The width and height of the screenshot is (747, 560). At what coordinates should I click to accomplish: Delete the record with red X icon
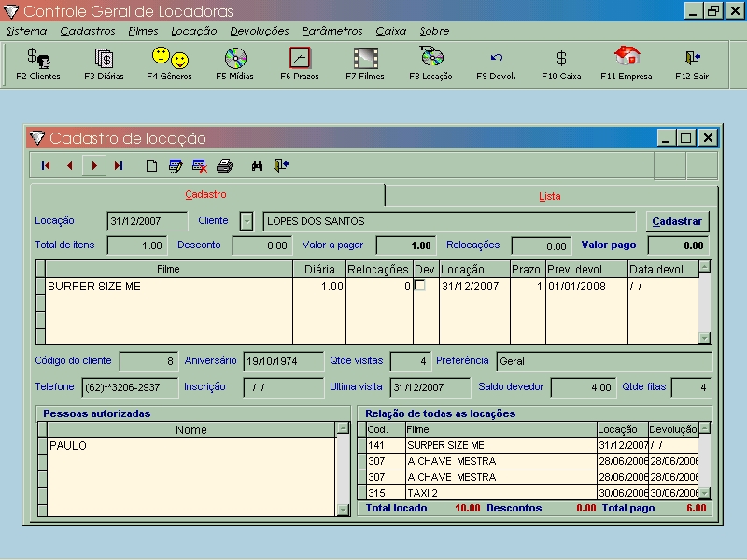coord(200,166)
